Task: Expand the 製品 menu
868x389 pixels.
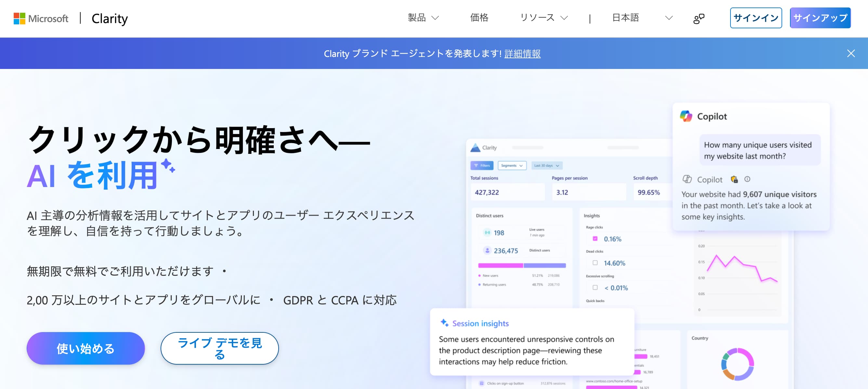Action: [423, 18]
